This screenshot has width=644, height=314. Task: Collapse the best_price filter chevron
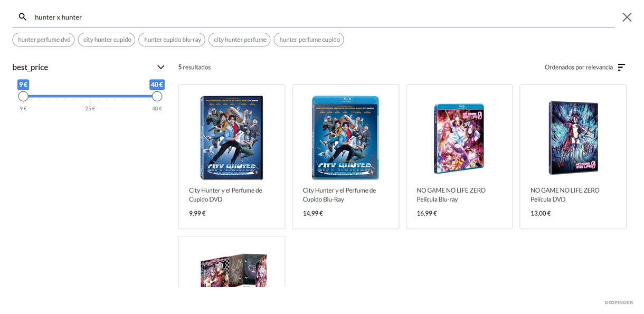161,67
